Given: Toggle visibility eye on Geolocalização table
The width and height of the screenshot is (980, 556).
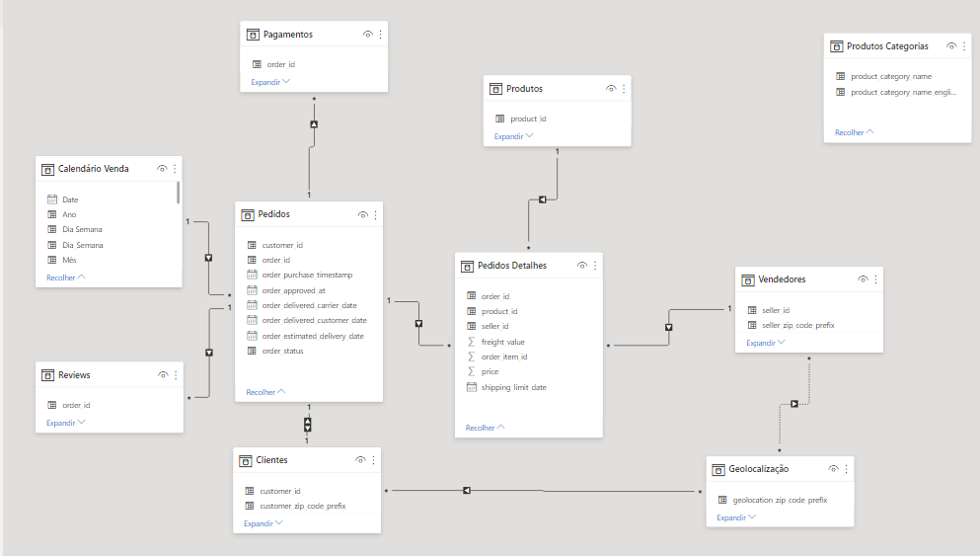Looking at the screenshot, I should pyautogui.click(x=833, y=469).
